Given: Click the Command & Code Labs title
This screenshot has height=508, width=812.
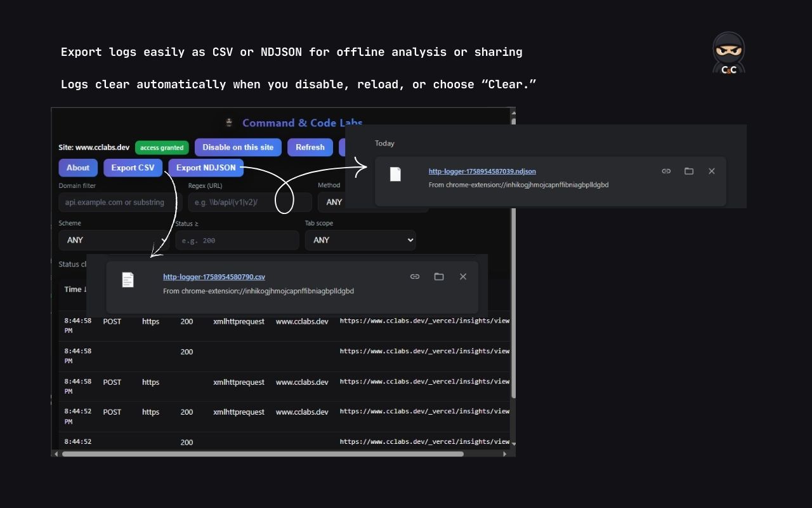Looking at the screenshot, I should pos(302,123).
